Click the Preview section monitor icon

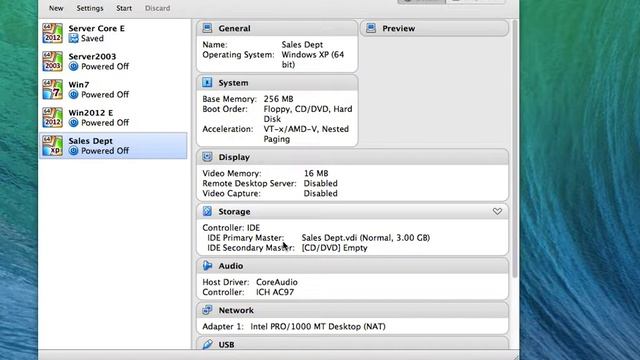pos(371,28)
